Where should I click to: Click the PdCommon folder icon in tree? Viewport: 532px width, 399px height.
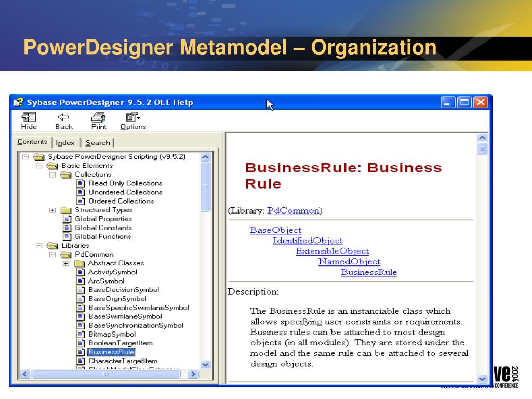coord(66,255)
